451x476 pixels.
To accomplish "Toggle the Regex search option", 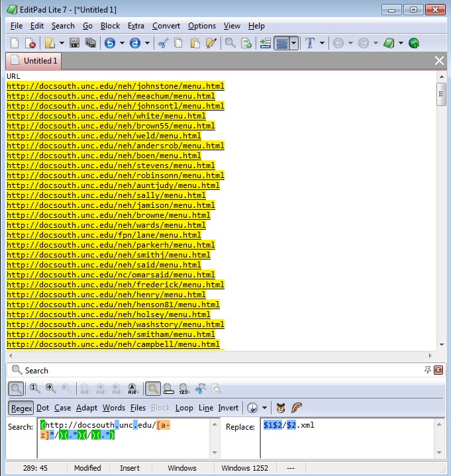I will [21, 408].
